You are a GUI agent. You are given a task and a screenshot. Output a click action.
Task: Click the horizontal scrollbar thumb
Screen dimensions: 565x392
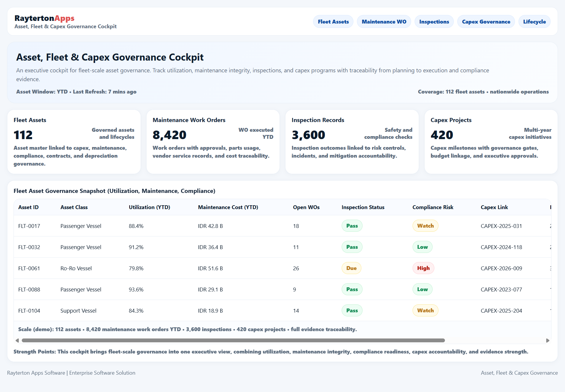pos(233,341)
